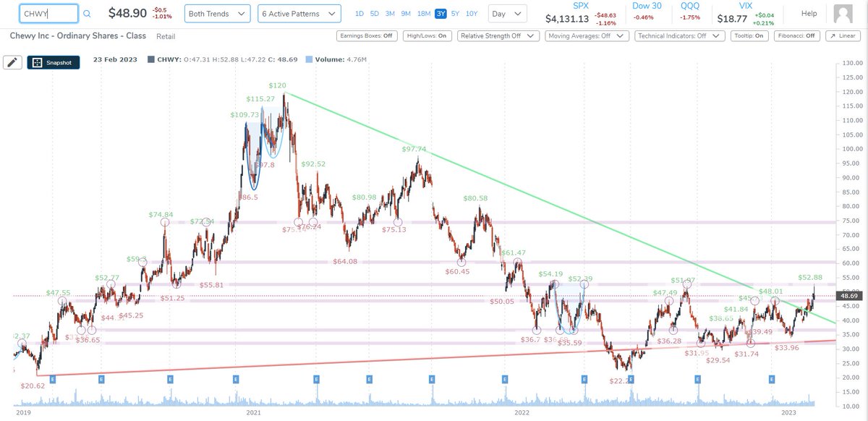The height and width of the screenshot is (421, 868).
Task: Open the QQQ link
Action: coord(692,5)
